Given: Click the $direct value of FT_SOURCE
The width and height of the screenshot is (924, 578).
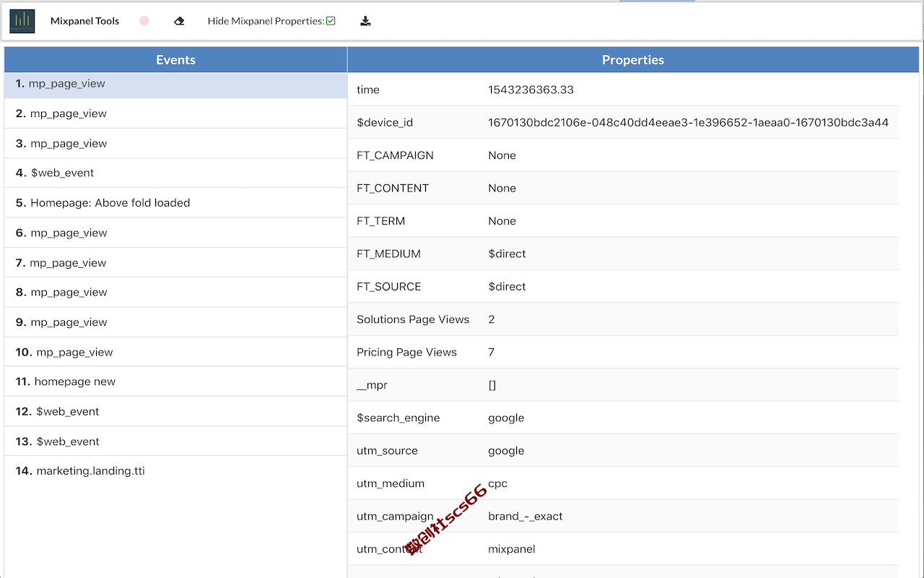Looking at the screenshot, I should point(507,286).
